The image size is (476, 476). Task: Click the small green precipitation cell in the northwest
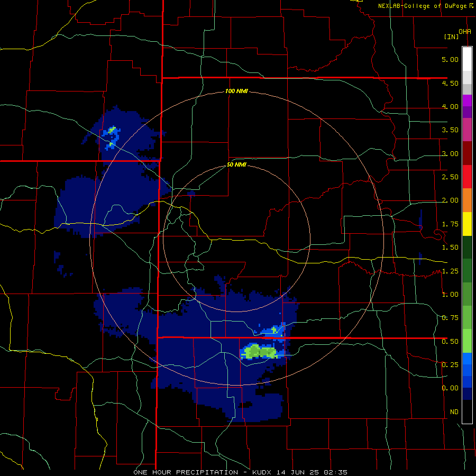click(x=112, y=130)
